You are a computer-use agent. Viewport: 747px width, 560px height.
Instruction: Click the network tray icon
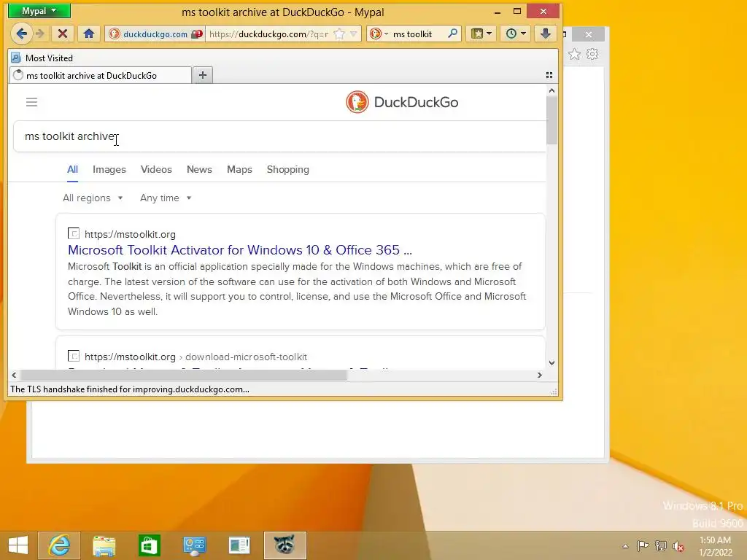661,545
